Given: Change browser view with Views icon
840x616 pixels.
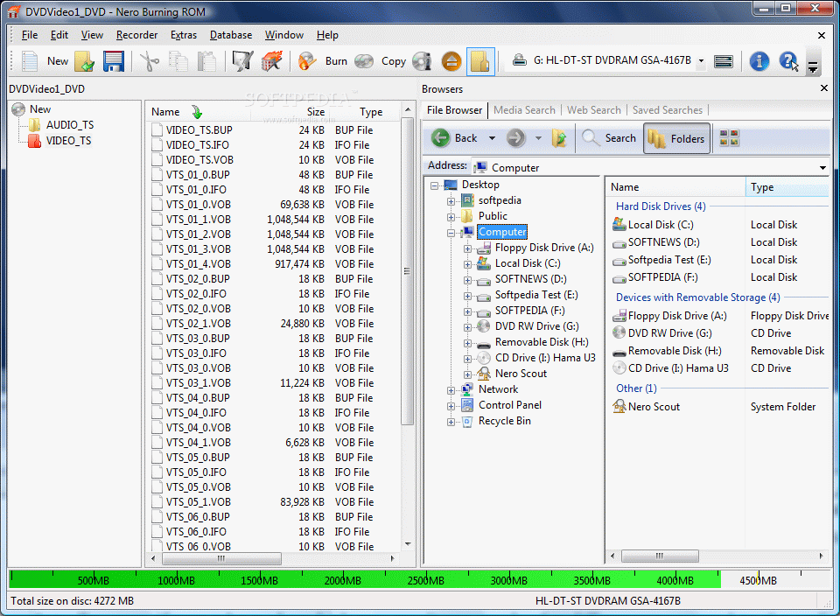Looking at the screenshot, I should [x=729, y=138].
